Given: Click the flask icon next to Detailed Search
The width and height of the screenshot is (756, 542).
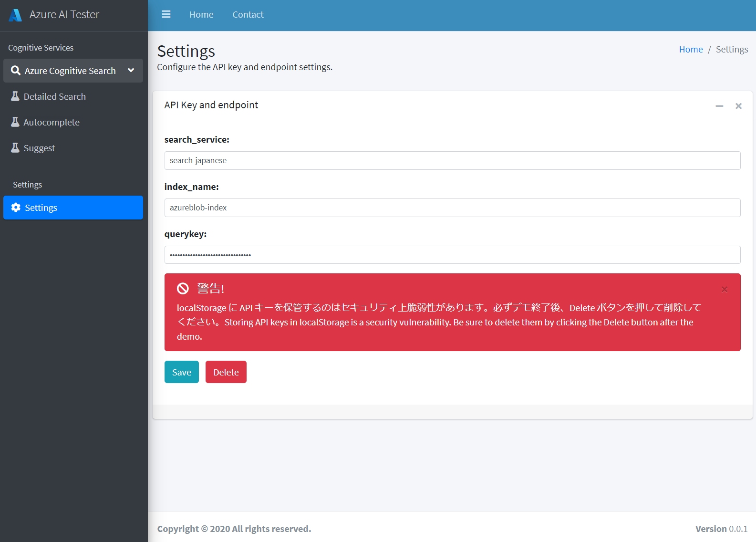Looking at the screenshot, I should (15, 96).
